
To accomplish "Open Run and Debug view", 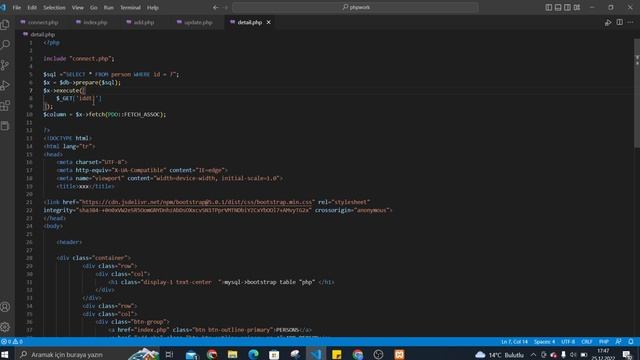I will 5,85.
